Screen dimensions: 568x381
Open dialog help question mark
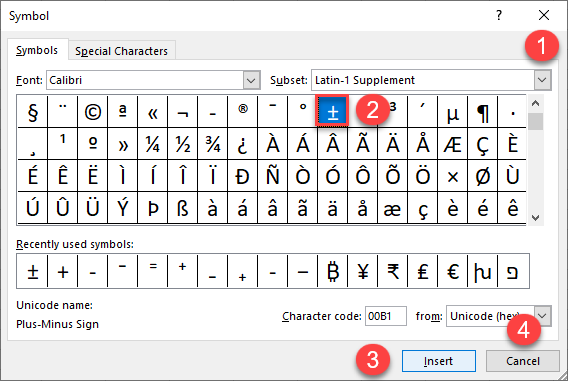pos(499,15)
